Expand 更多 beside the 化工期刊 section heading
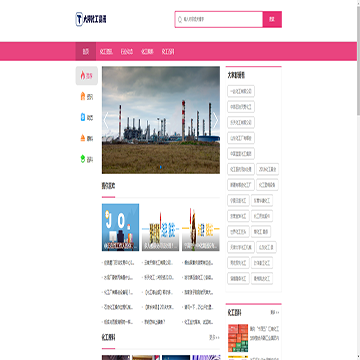 click(214, 338)
